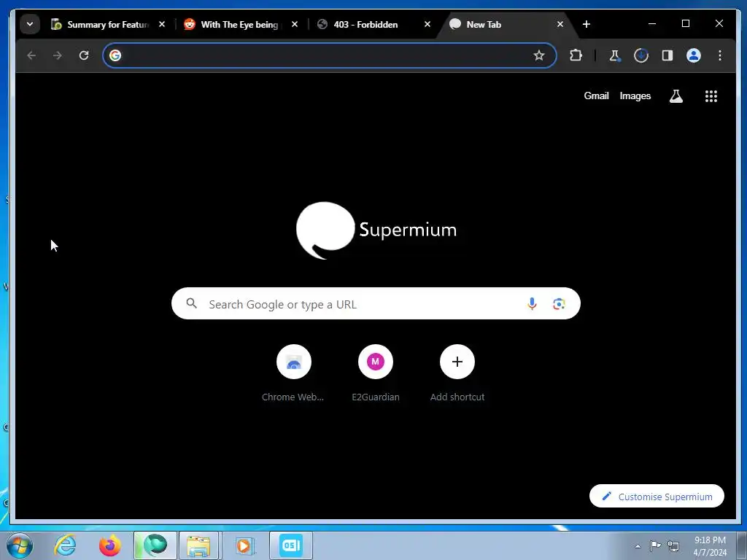The height and width of the screenshot is (560, 747).
Task: Open the network tray icon
Action: [673, 545]
